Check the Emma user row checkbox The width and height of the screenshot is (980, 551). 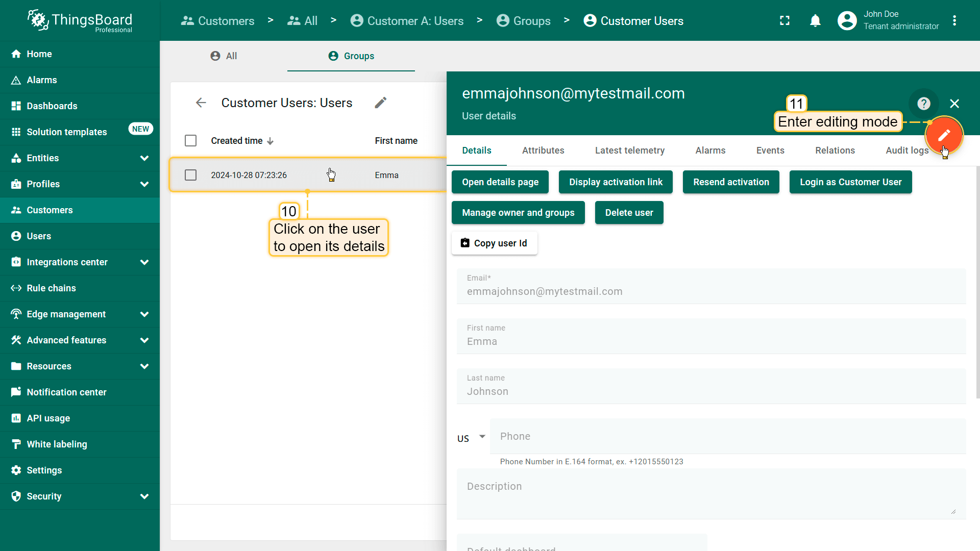click(x=190, y=175)
